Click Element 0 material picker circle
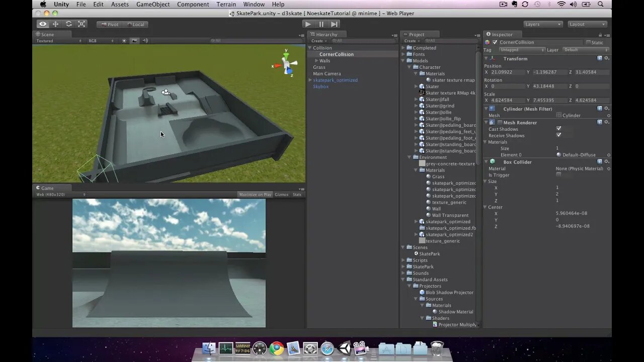This screenshot has width=644, height=362. (608, 155)
